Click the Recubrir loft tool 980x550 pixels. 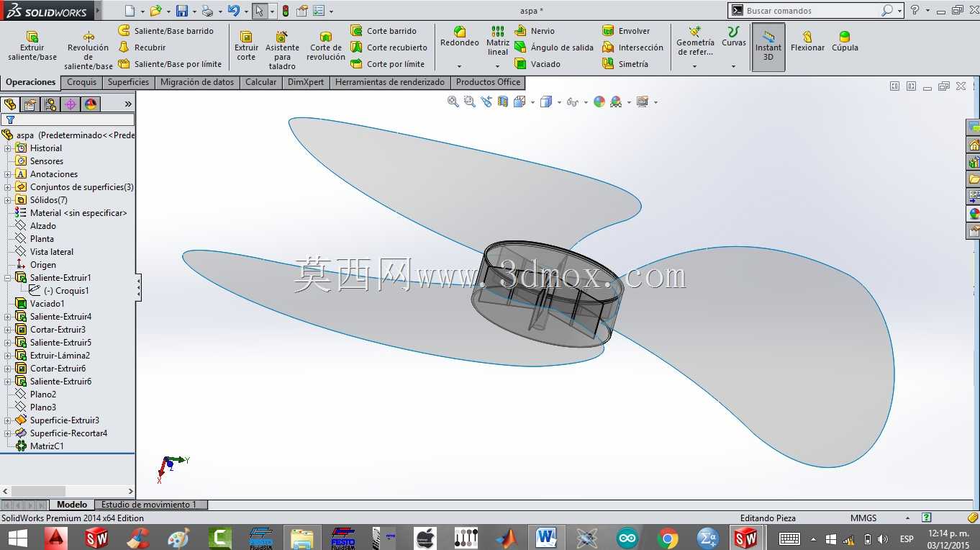point(142,48)
